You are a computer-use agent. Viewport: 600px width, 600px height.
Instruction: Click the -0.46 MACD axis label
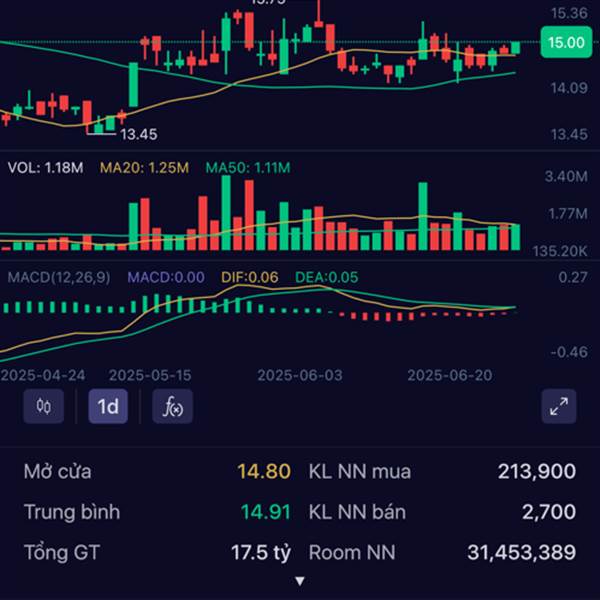point(569,352)
